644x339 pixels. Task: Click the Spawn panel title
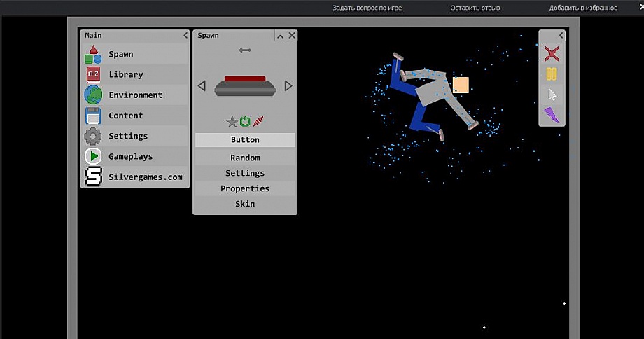click(208, 36)
